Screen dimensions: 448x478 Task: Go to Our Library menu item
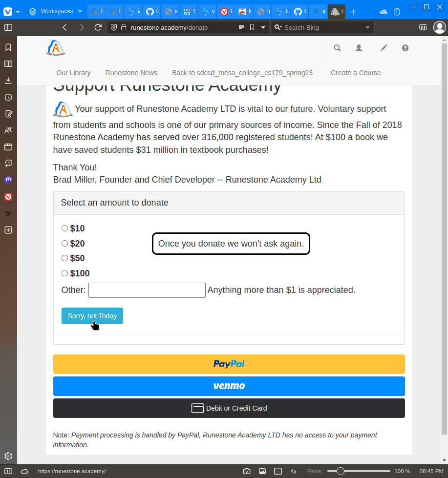pyautogui.click(x=73, y=73)
